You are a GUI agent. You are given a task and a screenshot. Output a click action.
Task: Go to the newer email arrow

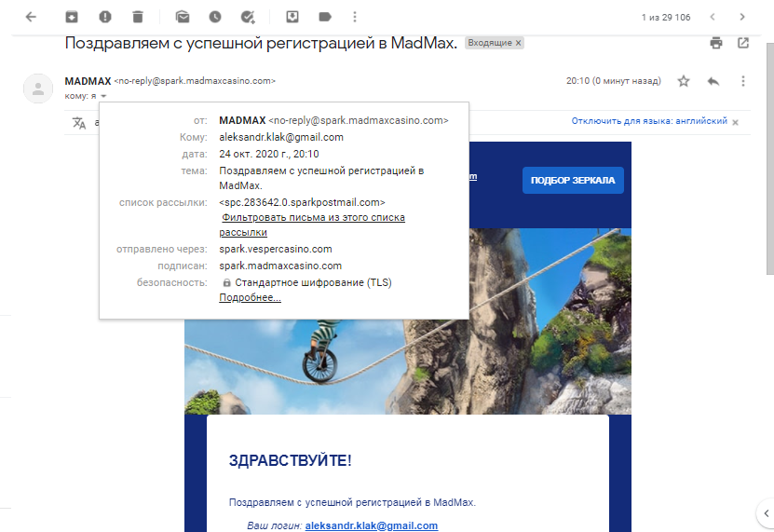[713, 18]
